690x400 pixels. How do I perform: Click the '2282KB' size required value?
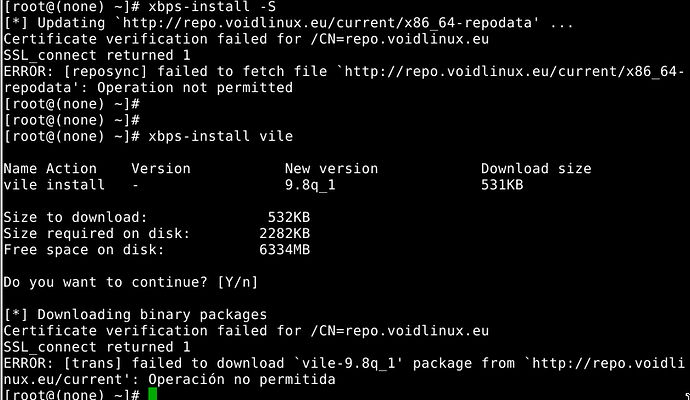[x=285, y=233]
